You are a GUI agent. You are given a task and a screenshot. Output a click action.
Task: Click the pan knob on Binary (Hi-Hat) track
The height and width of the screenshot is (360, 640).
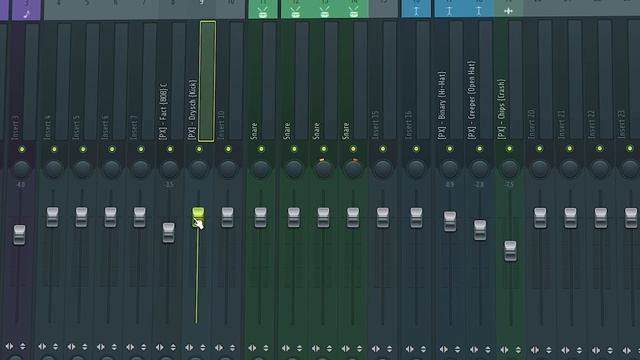pyautogui.click(x=450, y=169)
